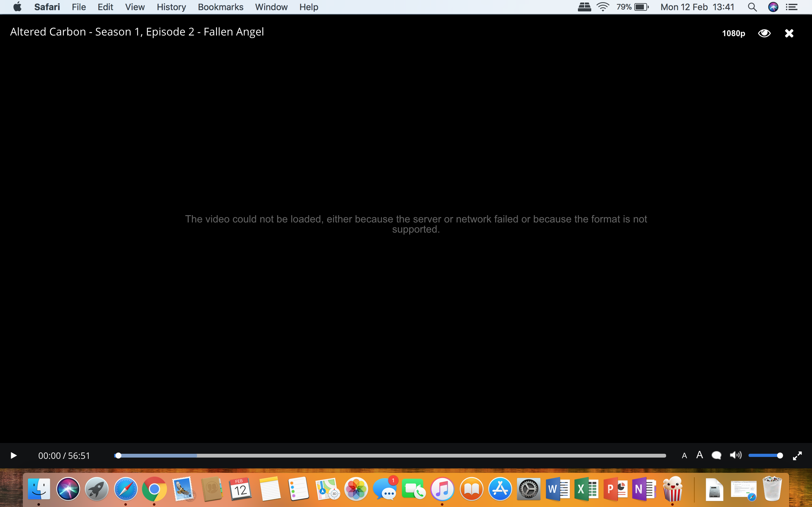This screenshot has width=812, height=507.
Task: Open the Wi-Fi status menu
Action: tap(603, 7)
